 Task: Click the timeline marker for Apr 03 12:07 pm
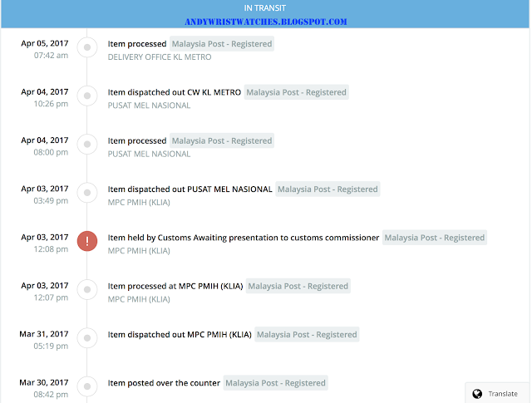coord(87,289)
